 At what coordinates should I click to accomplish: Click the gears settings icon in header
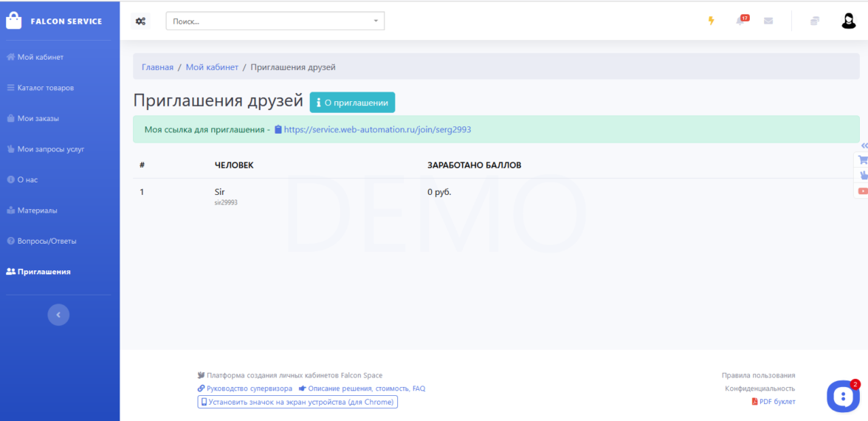(x=140, y=21)
